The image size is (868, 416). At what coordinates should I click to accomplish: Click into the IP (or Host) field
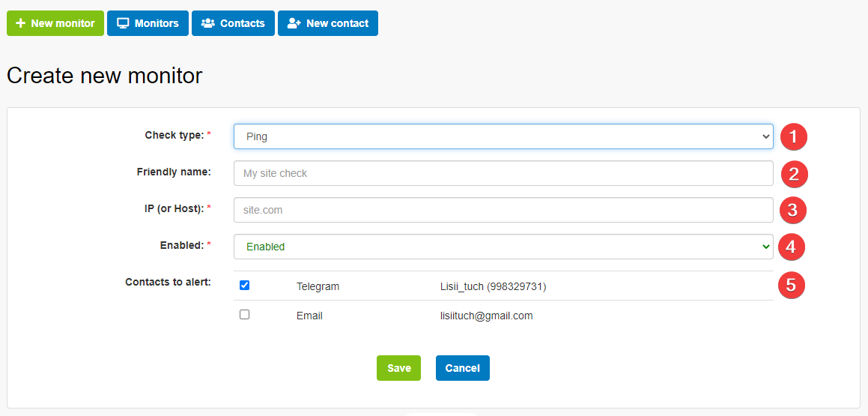point(503,210)
